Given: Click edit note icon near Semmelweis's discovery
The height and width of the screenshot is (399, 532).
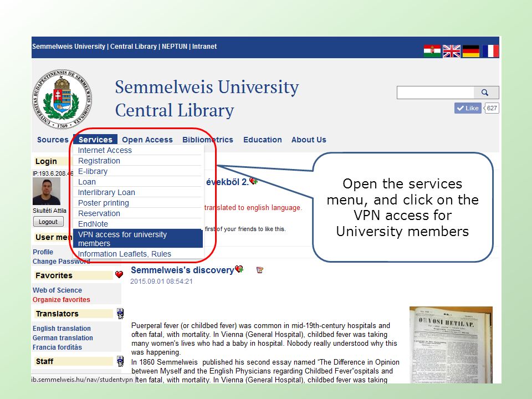Looking at the screenshot, I should tap(260, 270).
